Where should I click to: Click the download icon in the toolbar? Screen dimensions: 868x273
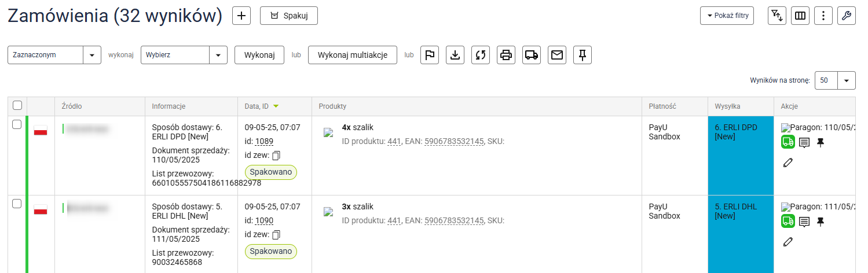[x=455, y=55]
